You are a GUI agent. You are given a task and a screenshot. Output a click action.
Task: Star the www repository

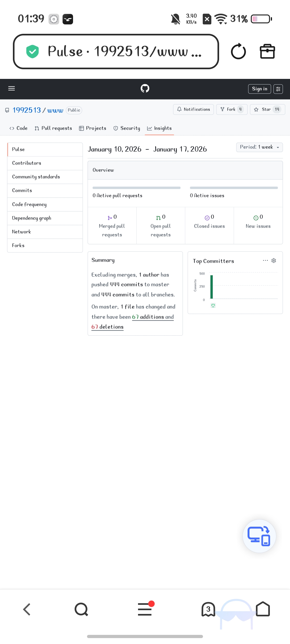pos(263,109)
